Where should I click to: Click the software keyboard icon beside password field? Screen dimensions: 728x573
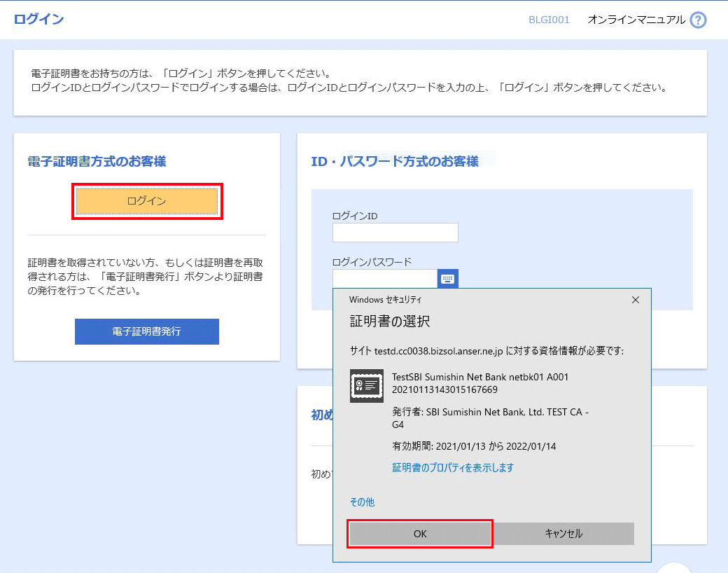tap(448, 279)
